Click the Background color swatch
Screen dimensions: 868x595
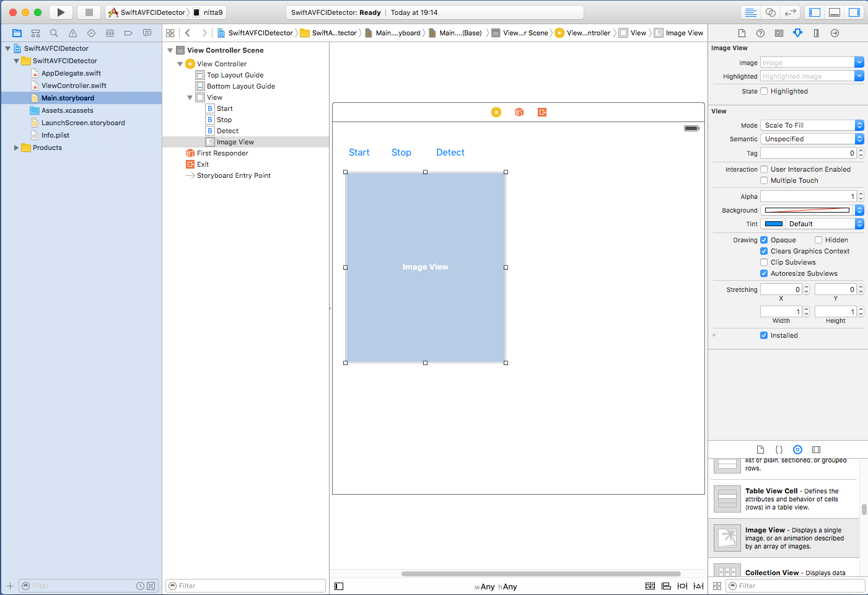(807, 210)
